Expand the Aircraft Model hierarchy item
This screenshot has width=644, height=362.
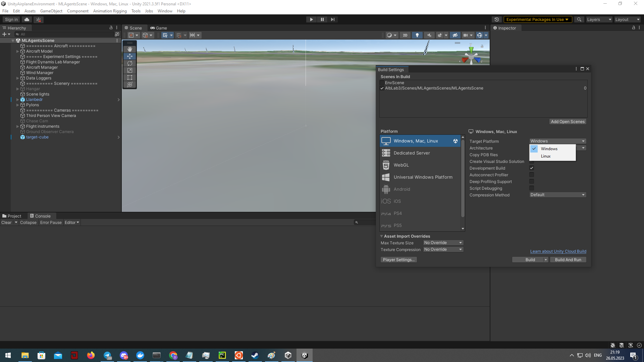[18, 51]
